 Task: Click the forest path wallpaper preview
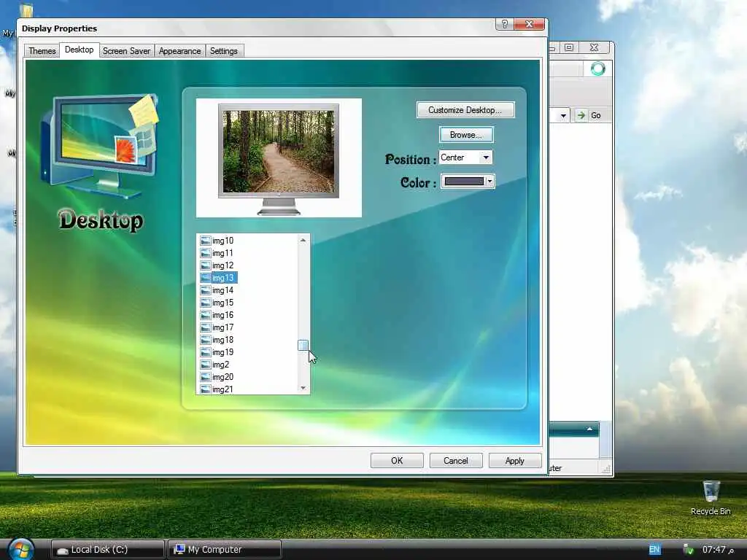point(279,152)
